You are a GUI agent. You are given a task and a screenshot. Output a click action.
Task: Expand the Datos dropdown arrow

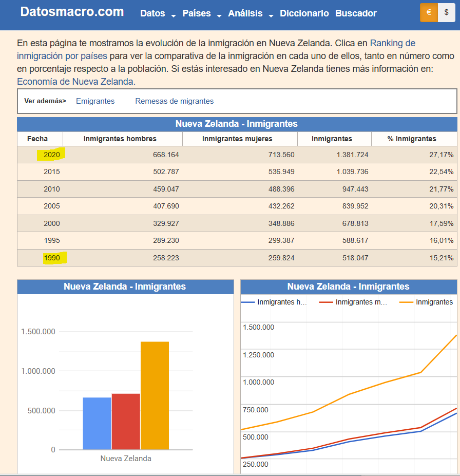(174, 16)
